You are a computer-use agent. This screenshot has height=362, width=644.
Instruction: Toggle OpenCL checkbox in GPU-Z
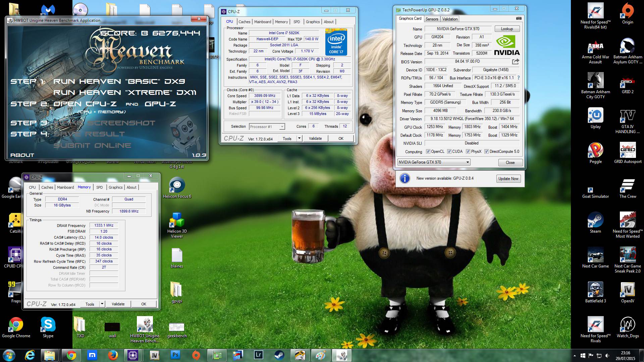(428, 152)
